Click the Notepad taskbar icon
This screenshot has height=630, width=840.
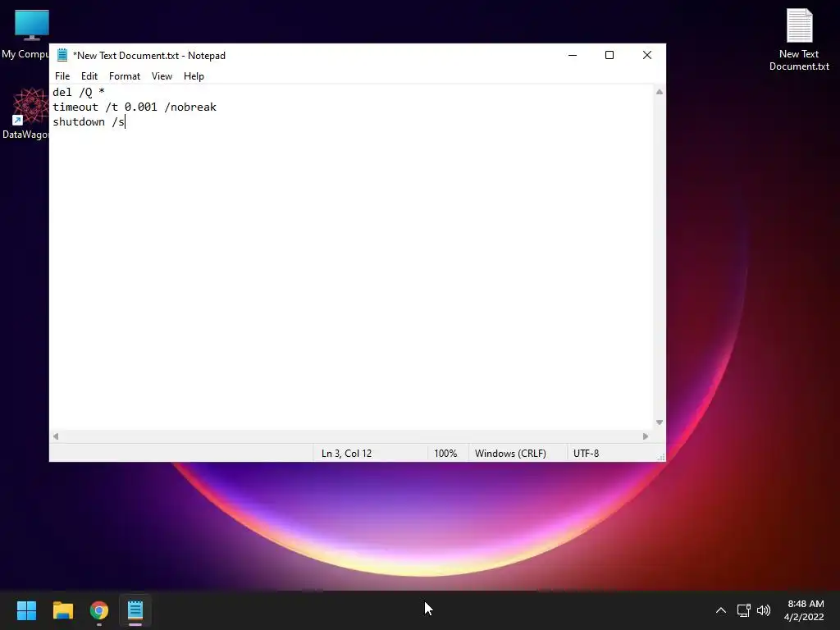point(135,610)
